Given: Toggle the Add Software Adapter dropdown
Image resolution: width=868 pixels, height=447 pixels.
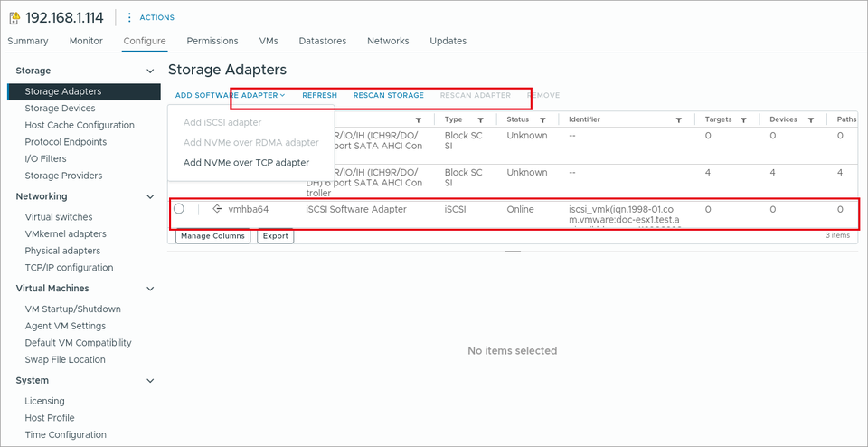Looking at the screenshot, I should (230, 95).
